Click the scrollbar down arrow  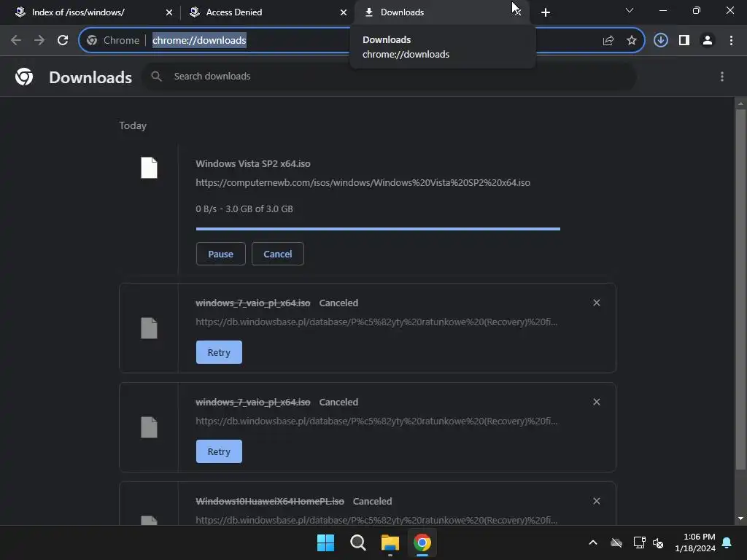point(740,518)
